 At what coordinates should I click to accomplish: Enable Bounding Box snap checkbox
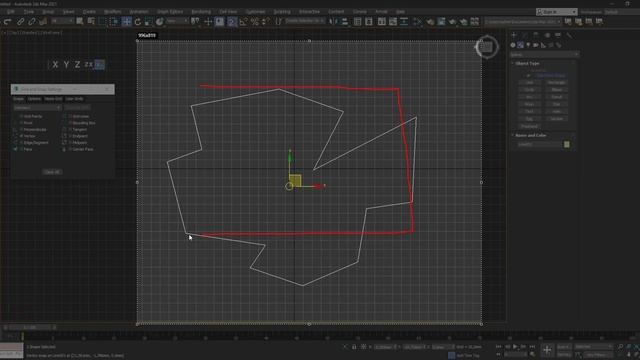coord(70,123)
